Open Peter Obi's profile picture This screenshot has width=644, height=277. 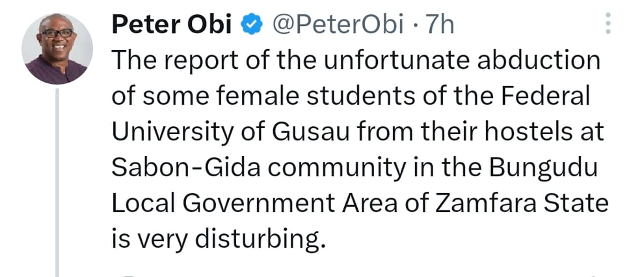tap(57, 49)
